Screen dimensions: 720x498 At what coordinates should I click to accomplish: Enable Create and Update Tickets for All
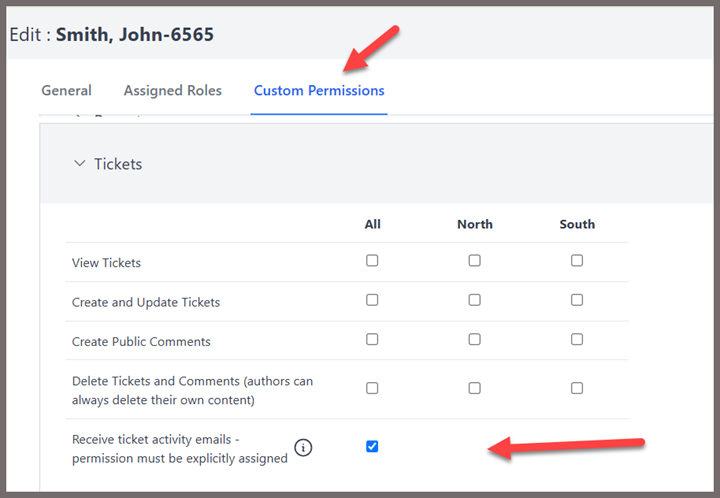pos(372,300)
